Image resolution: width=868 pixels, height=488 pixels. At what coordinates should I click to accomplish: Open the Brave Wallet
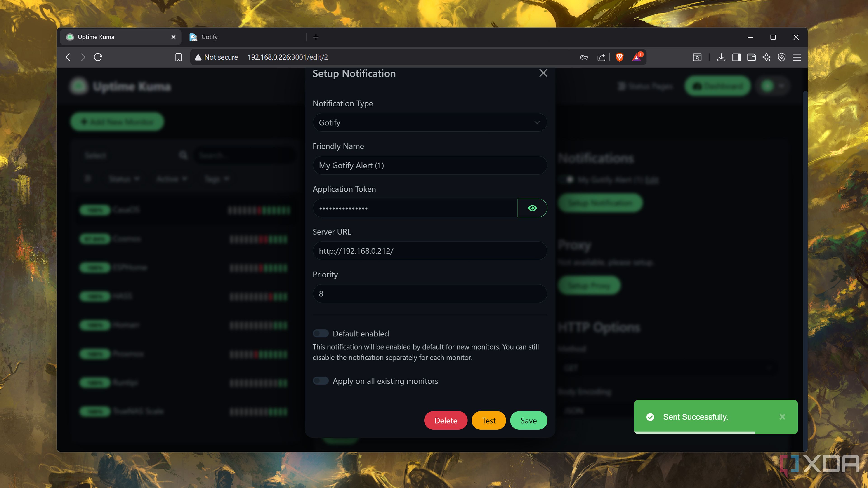pos(751,57)
